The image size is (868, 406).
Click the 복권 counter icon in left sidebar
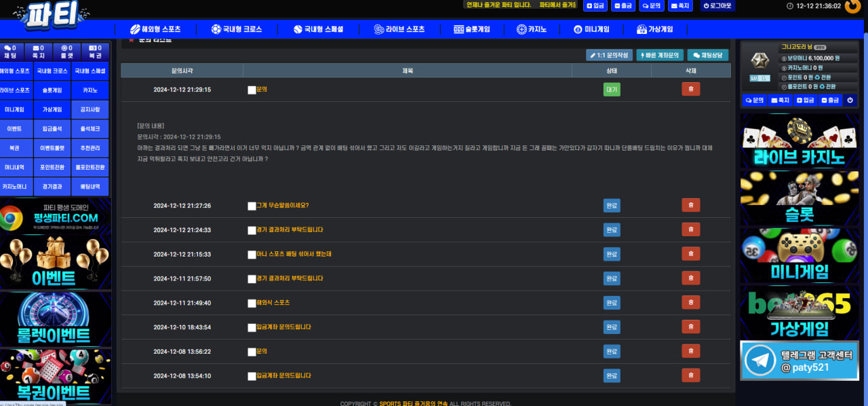pyautogui.click(x=95, y=52)
